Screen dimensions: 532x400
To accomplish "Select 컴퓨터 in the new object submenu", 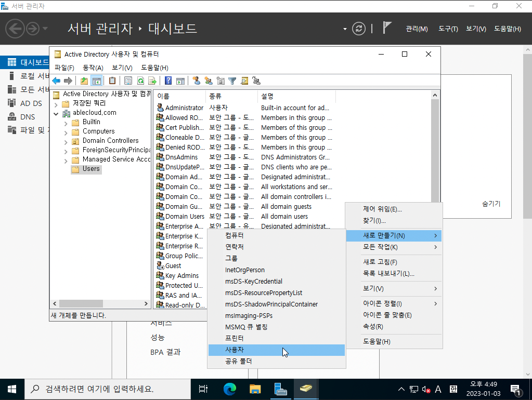I will [x=277, y=236].
